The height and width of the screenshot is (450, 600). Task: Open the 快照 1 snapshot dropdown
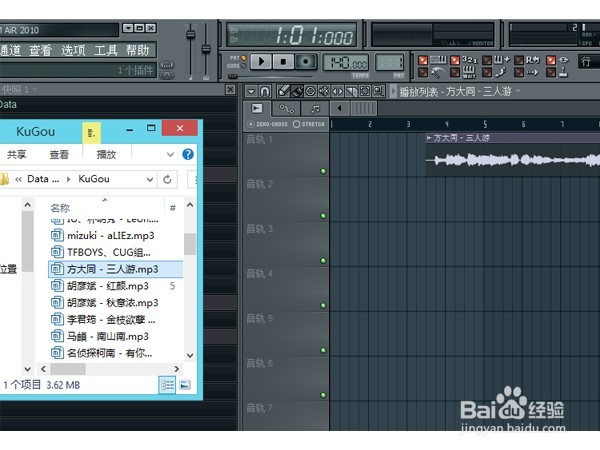coord(35,90)
